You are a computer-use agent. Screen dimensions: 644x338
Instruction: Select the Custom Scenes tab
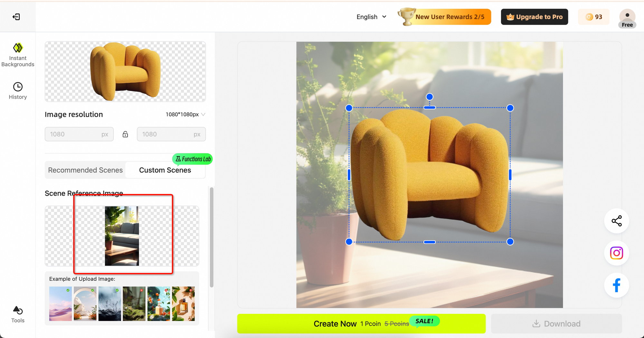coord(165,170)
